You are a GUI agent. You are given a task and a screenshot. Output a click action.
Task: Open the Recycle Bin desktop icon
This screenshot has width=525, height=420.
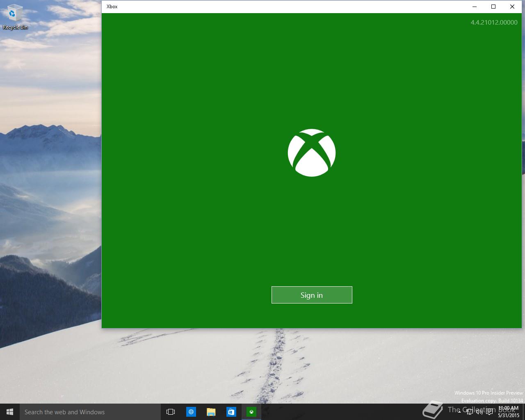[15, 17]
